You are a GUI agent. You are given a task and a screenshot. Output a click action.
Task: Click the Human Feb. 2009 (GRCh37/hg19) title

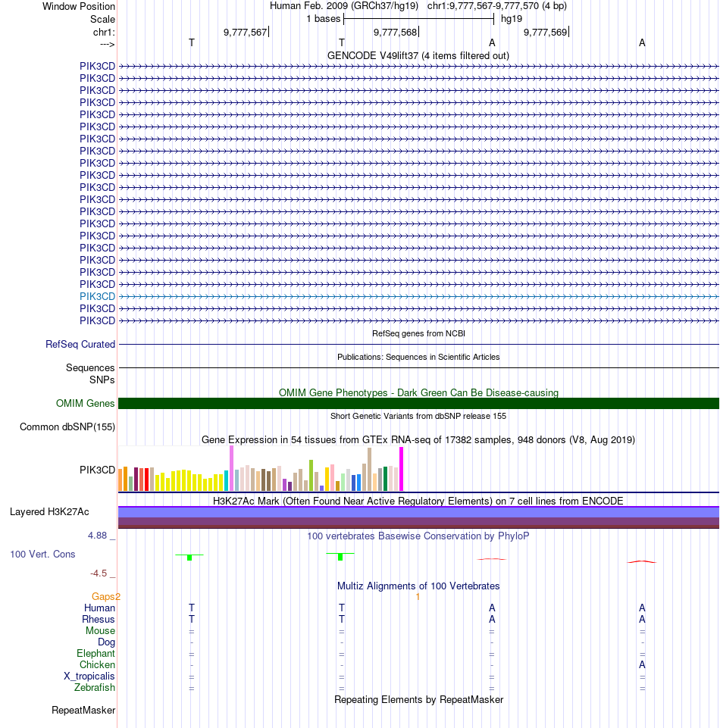click(x=344, y=6)
